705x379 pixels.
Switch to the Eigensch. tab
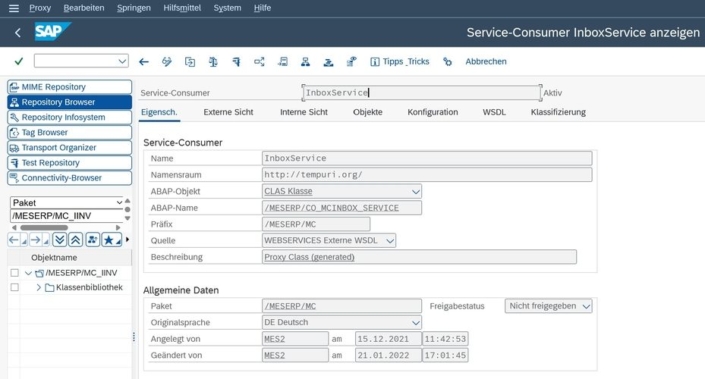point(159,112)
